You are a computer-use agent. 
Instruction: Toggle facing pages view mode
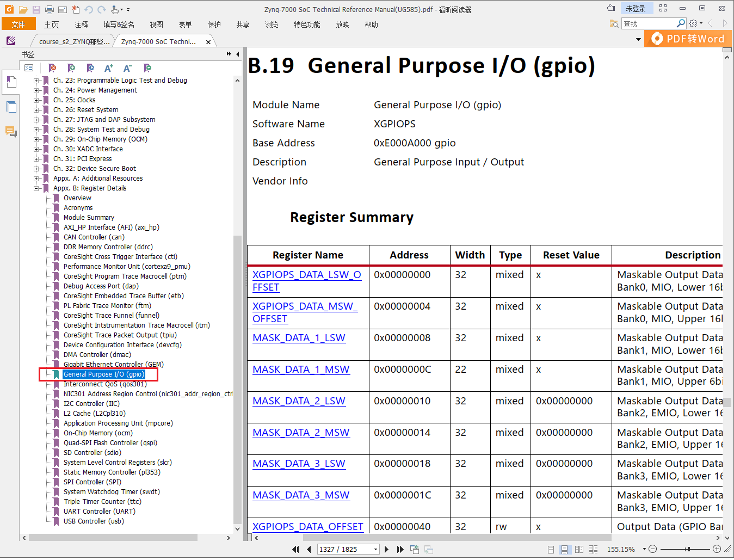pyautogui.click(x=579, y=549)
